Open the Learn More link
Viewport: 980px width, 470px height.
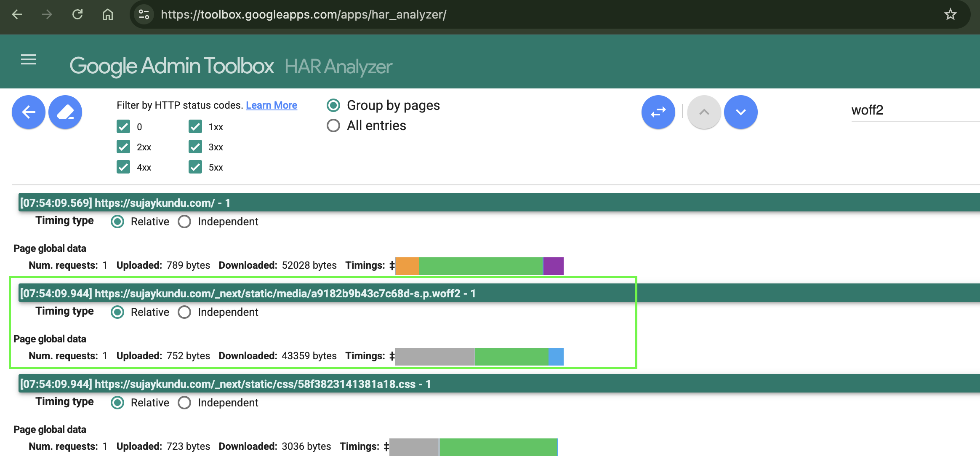pos(272,105)
